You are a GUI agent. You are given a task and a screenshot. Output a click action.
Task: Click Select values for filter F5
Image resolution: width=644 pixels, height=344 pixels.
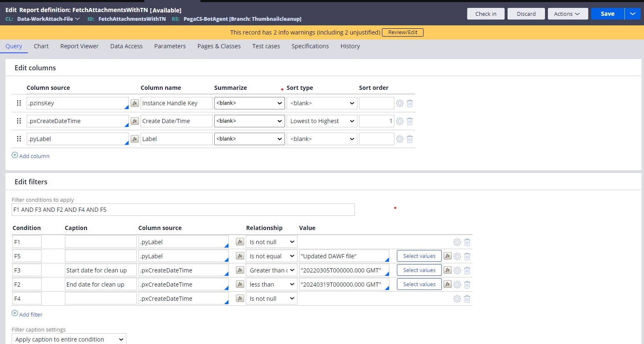point(419,256)
